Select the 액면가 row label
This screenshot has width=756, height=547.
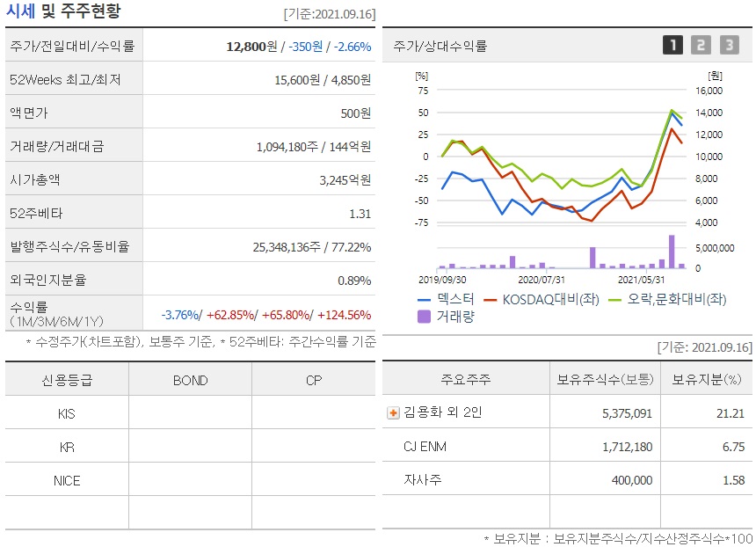click(x=29, y=113)
